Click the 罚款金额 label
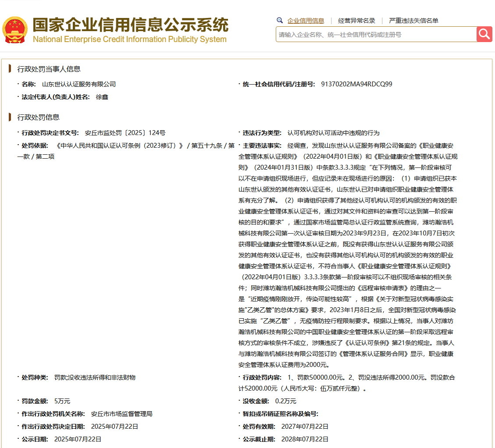The image size is (495, 448). (35, 401)
